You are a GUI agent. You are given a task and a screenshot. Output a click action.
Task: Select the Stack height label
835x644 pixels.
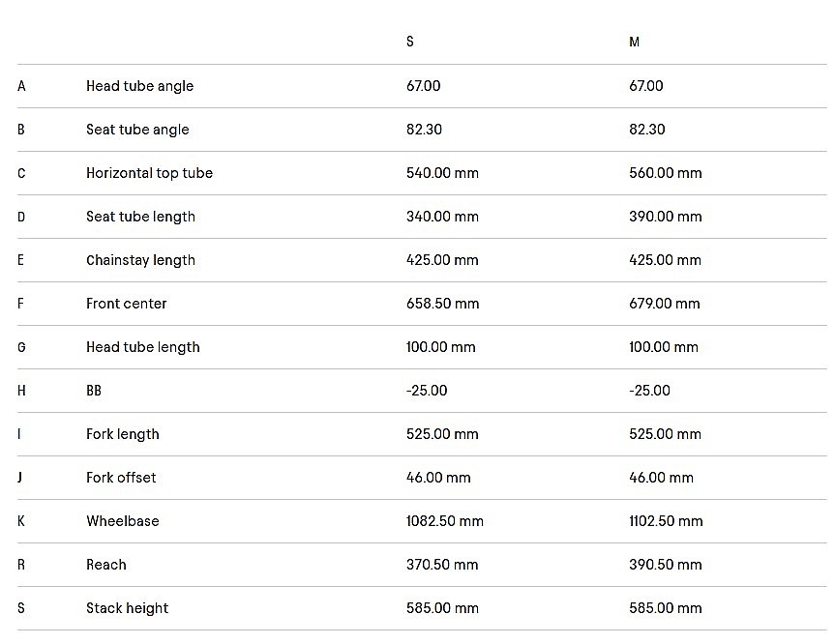click(127, 608)
